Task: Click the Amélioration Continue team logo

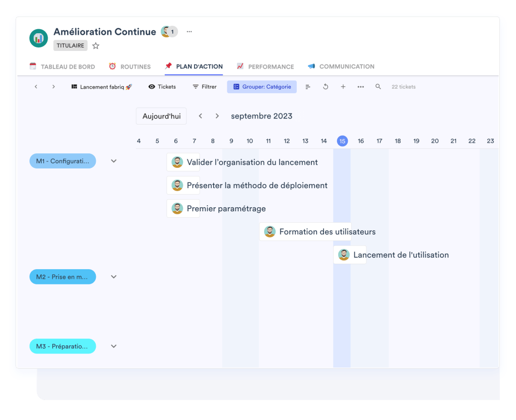Action: coord(38,38)
